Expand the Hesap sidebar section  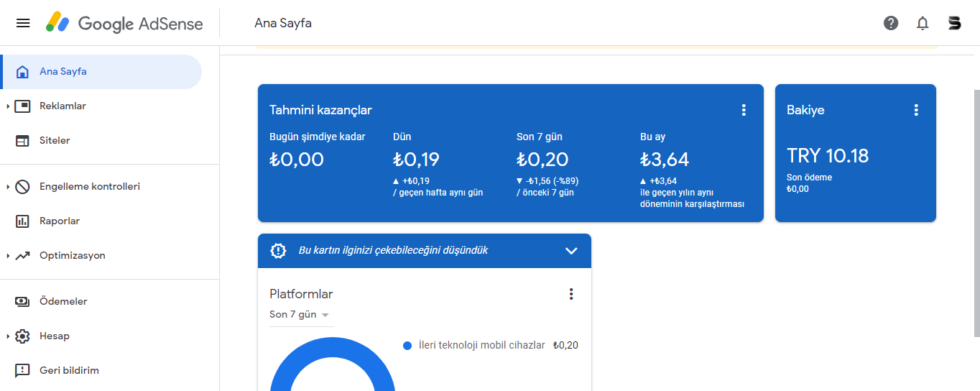[x=8, y=336]
